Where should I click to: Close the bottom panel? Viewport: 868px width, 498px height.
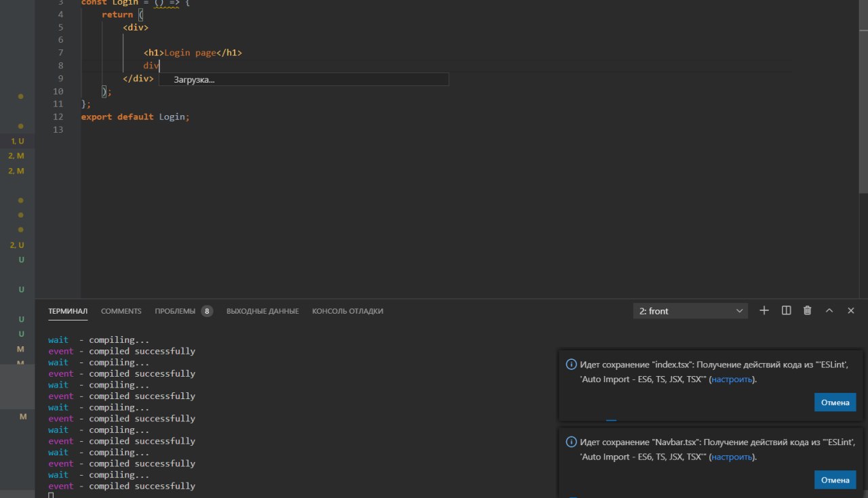pyautogui.click(x=850, y=310)
